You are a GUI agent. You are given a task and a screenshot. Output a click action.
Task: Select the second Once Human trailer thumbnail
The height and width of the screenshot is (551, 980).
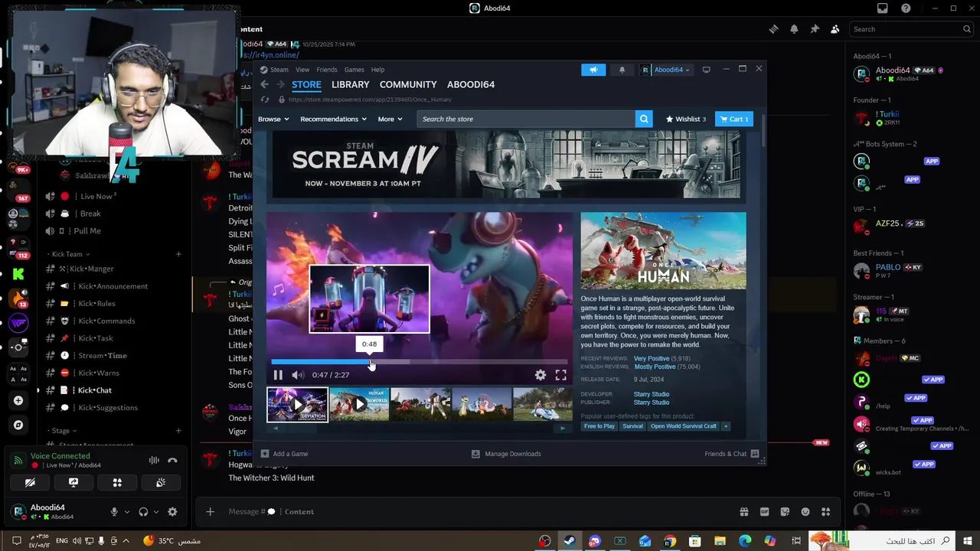[359, 405]
